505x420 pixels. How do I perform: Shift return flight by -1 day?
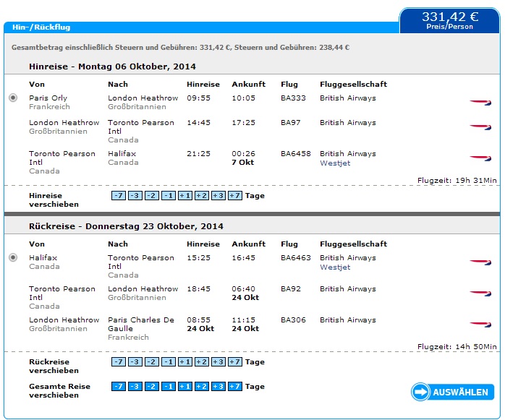point(169,361)
